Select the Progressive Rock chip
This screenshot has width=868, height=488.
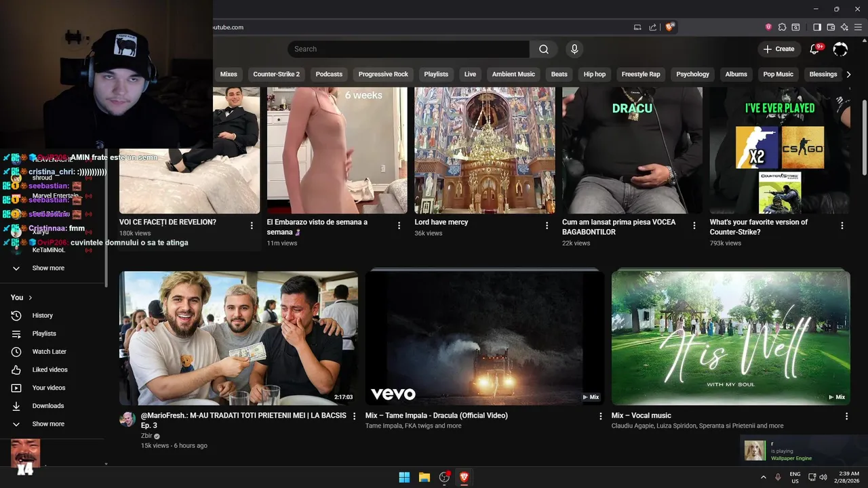[383, 75]
